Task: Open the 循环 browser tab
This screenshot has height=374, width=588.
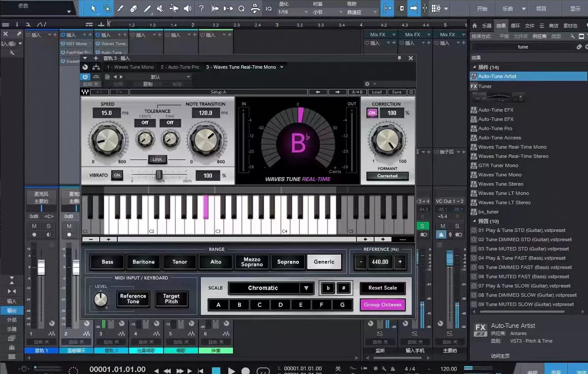Action: tap(515, 26)
